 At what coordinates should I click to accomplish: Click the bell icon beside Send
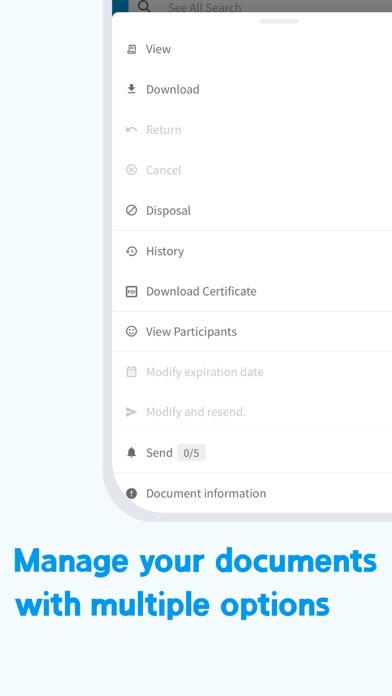click(x=131, y=453)
